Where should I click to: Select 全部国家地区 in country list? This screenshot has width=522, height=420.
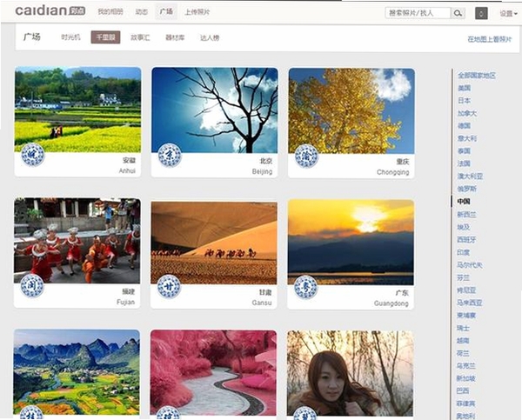(x=477, y=76)
